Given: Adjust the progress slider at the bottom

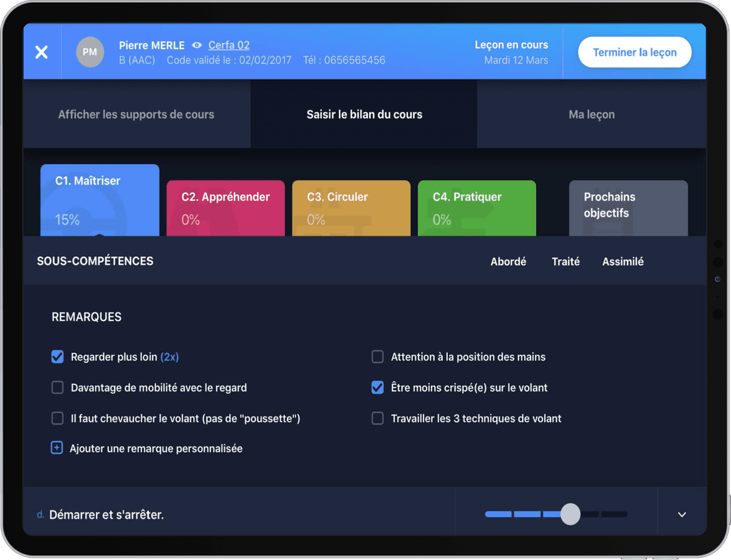Looking at the screenshot, I should click(x=570, y=515).
